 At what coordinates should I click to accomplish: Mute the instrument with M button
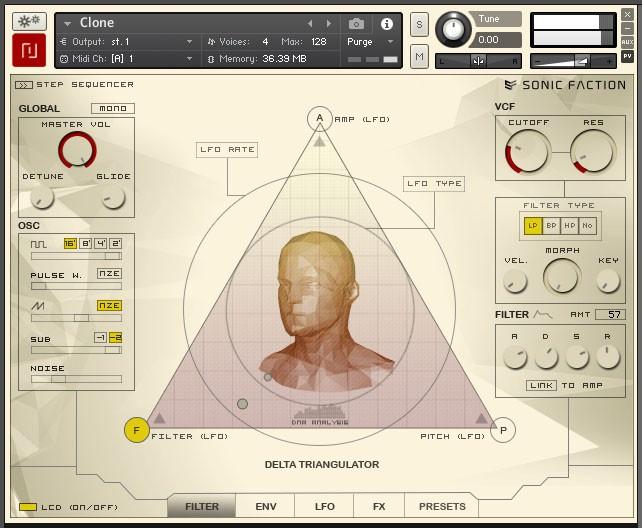pyautogui.click(x=419, y=57)
